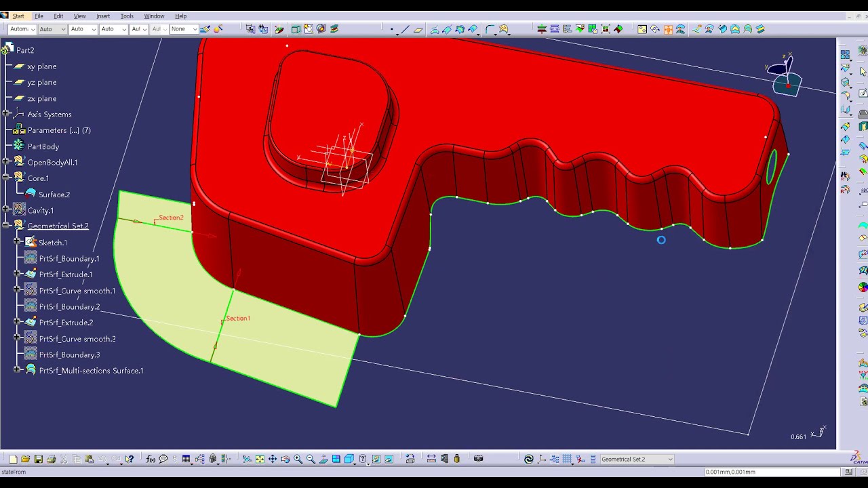Expand the OpenBodyAll.1 tree node
868x488 pixels.
(x=6, y=162)
